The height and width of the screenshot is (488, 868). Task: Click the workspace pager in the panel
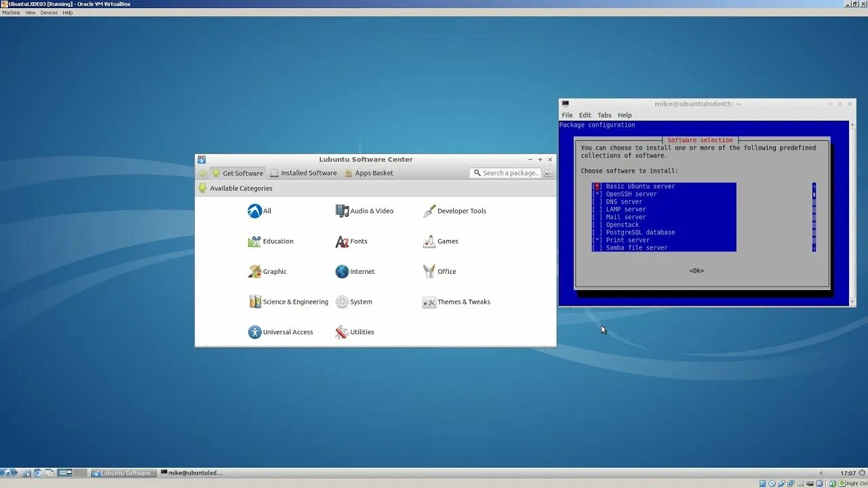coord(73,473)
